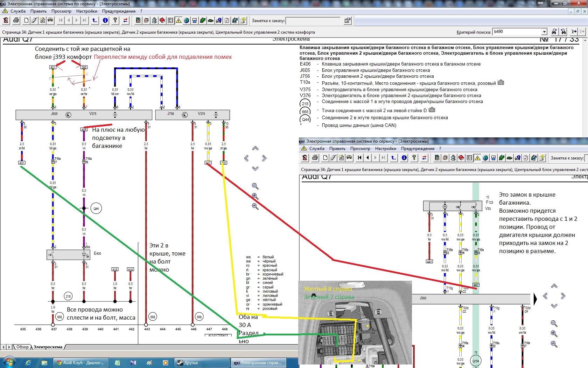The height and width of the screenshot is (368, 588).
Task: Click the search criterion field containing b490
Action: [517, 32]
